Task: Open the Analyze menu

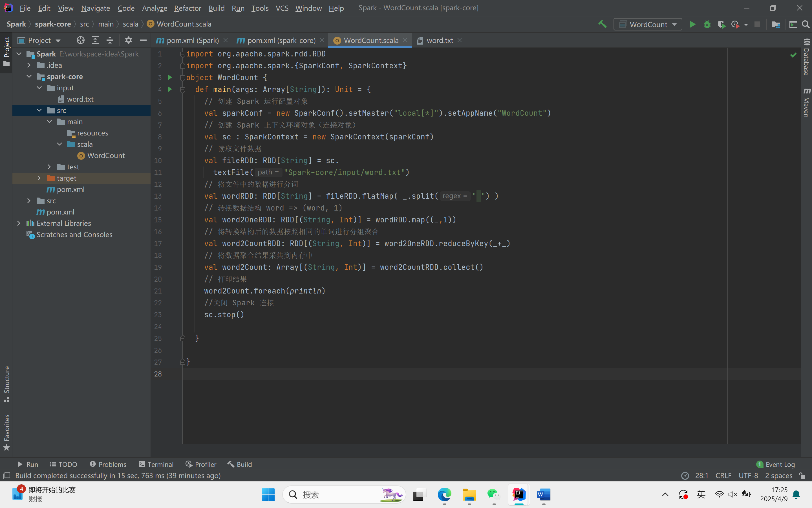Action: click(x=154, y=8)
